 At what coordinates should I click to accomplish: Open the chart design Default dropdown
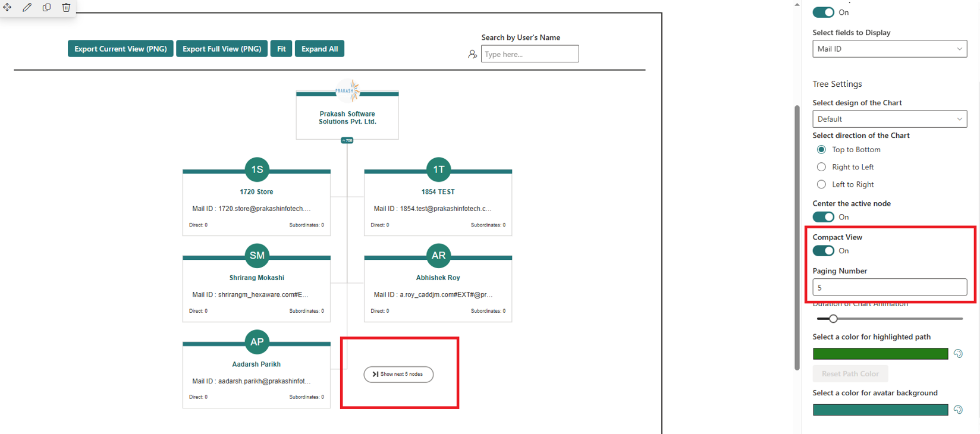coord(890,119)
